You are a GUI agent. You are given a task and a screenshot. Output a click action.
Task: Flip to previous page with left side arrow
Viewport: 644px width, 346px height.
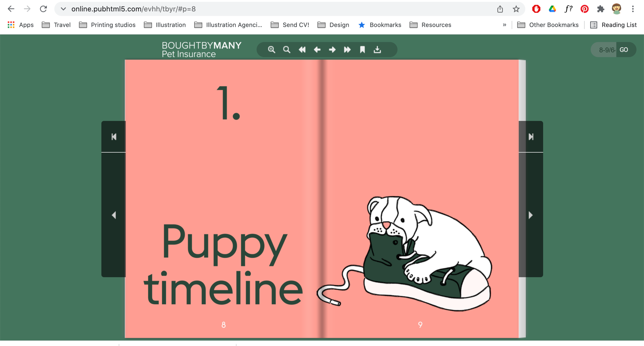coord(114,215)
